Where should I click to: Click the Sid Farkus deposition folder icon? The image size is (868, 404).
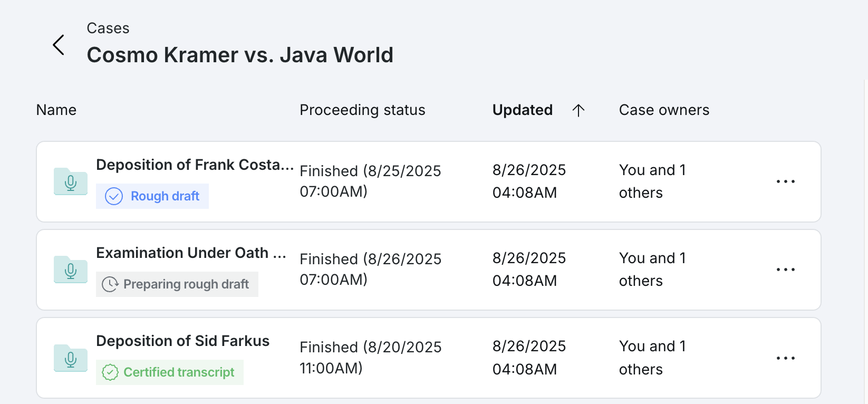[71, 358]
